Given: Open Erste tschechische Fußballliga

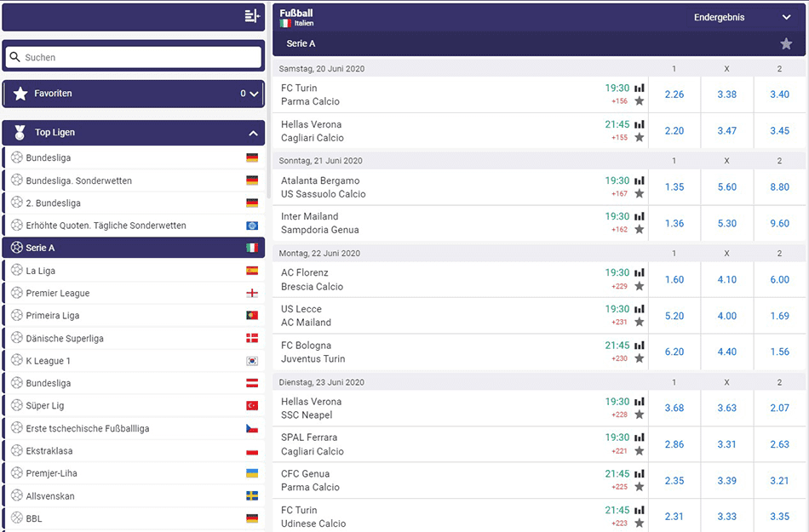Looking at the screenshot, I should (134, 428).
